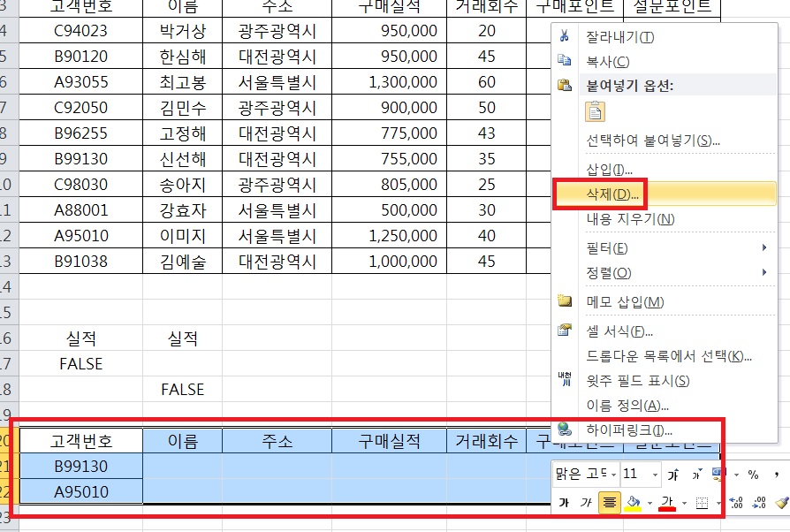The image size is (790, 532).
Task: Select cell containing B99130
Action: click(x=81, y=466)
